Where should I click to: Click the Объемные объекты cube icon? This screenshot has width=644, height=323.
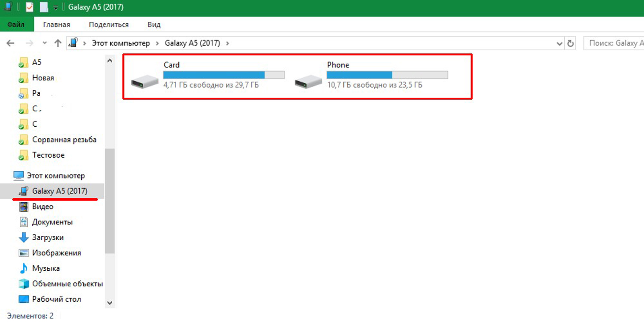tap(24, 284)
